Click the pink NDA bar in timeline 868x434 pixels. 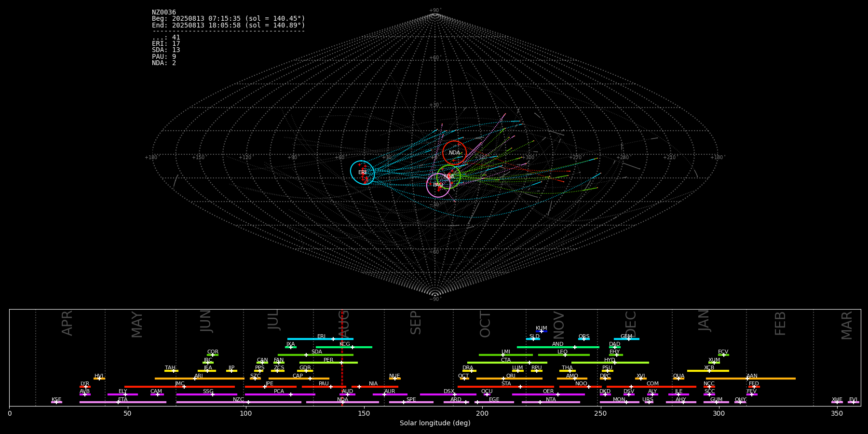click(x=342, y=402)
